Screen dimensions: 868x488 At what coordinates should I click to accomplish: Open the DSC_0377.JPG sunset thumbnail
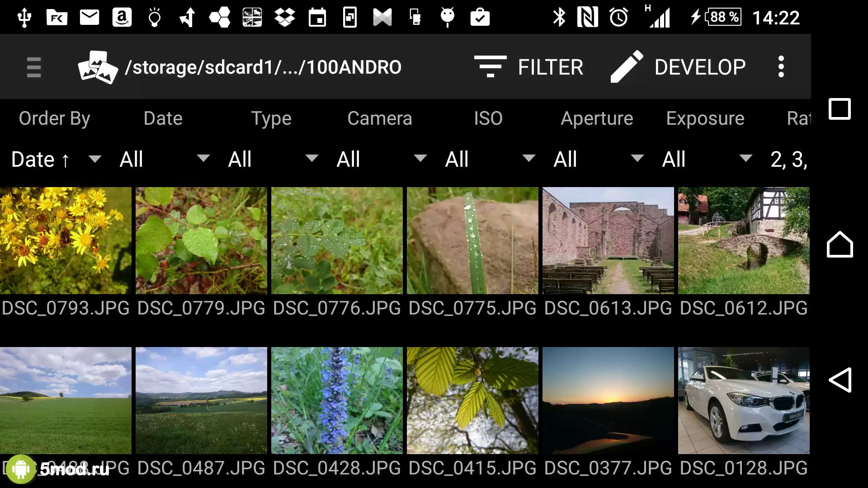tap(608, 400)
